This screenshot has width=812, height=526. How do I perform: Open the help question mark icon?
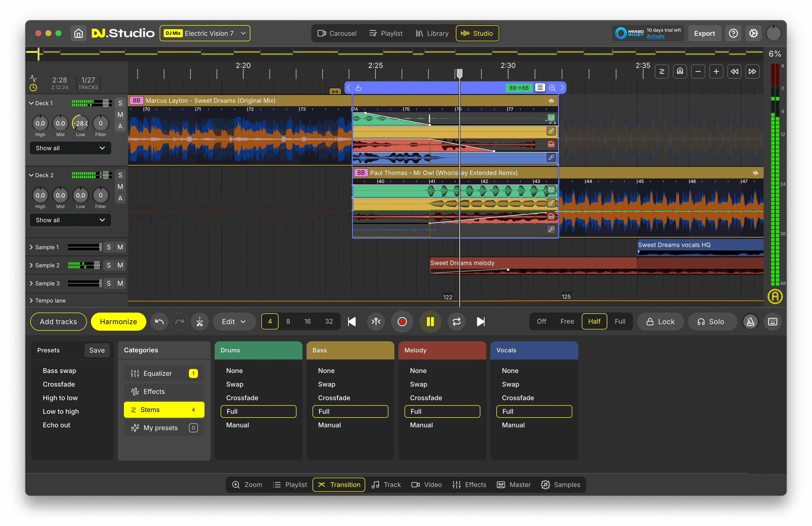733,33
